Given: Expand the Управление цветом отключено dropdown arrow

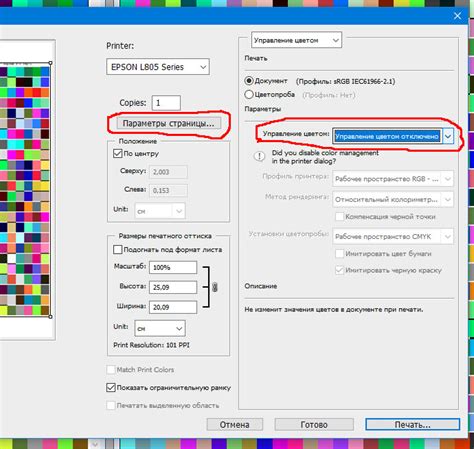Looking at the screenshot, I should point(448,136).
